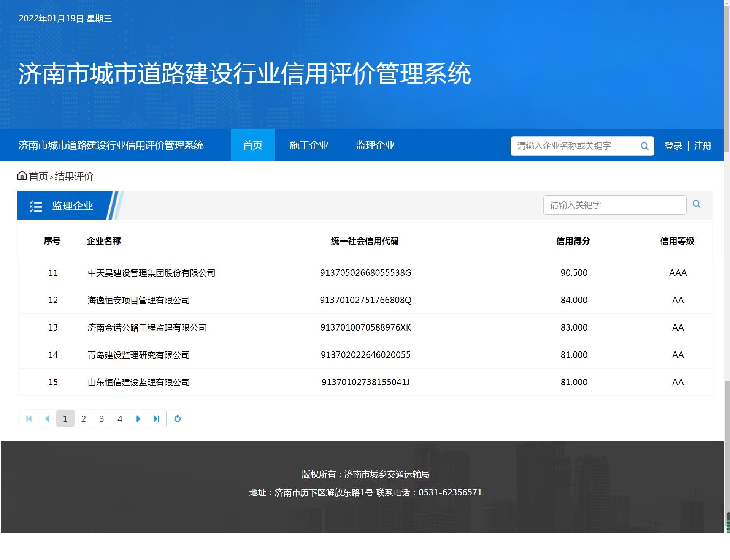This screenshot has width=730, height=560.
Task: Click the 企业名称 column header
Action: [x=104, y=241]
